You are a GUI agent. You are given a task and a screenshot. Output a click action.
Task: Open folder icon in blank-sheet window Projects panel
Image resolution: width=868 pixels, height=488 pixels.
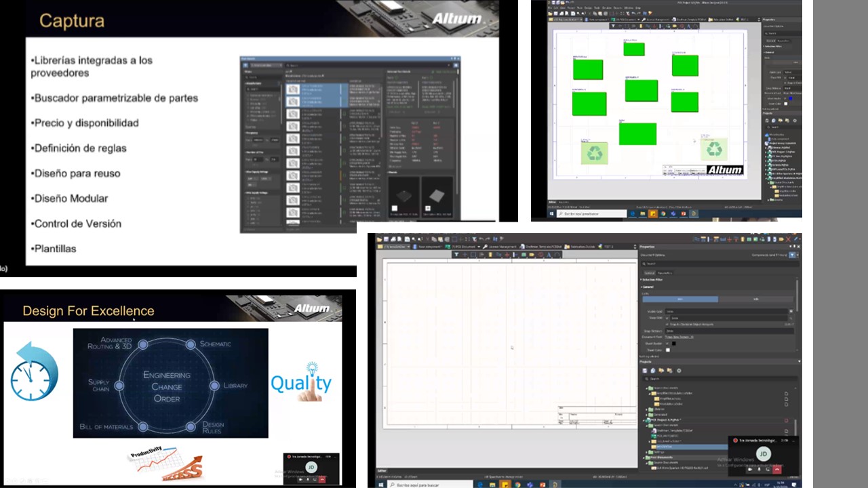[x=661, y=371]
